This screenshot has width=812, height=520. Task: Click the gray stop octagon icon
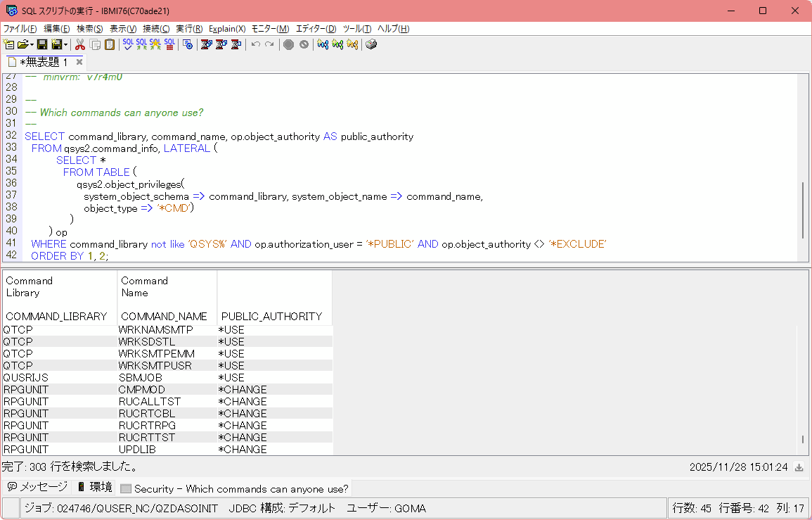tap(289, 44)
